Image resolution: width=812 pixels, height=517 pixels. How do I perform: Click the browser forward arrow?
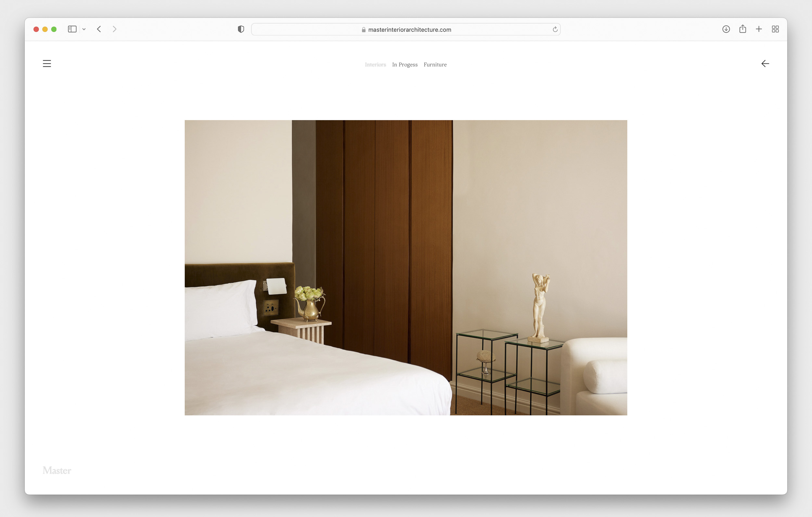115,29
